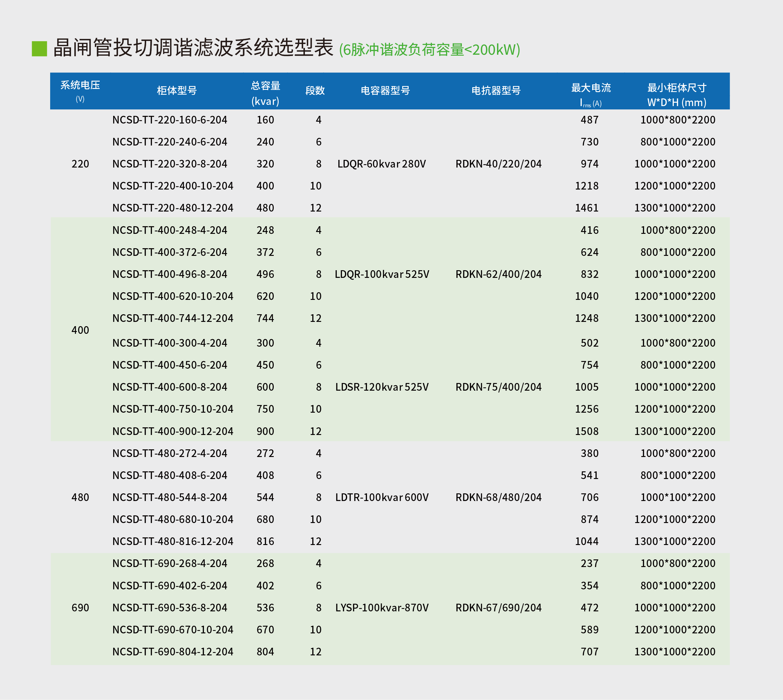Select model NCSD-TT-690-804-12-204
The image size is (783, 700).
click(173, 651)
